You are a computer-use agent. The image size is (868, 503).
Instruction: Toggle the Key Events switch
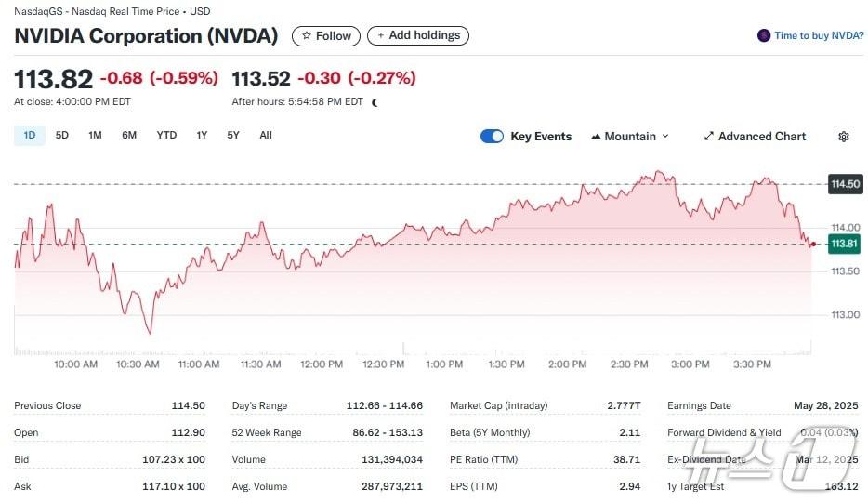click(x=492, y=137)
